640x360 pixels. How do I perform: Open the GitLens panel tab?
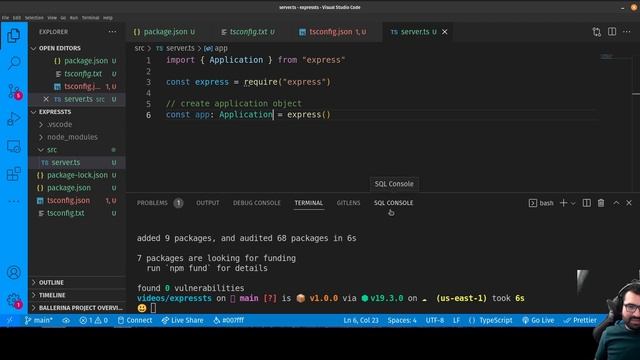tap(348, 203)
